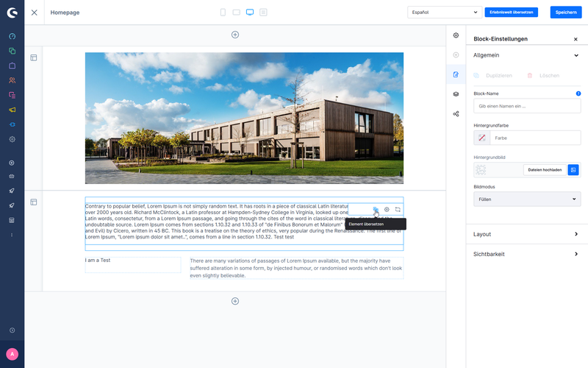Switch preview to mobile view
The image size is (588, 368).
(223, 13)
